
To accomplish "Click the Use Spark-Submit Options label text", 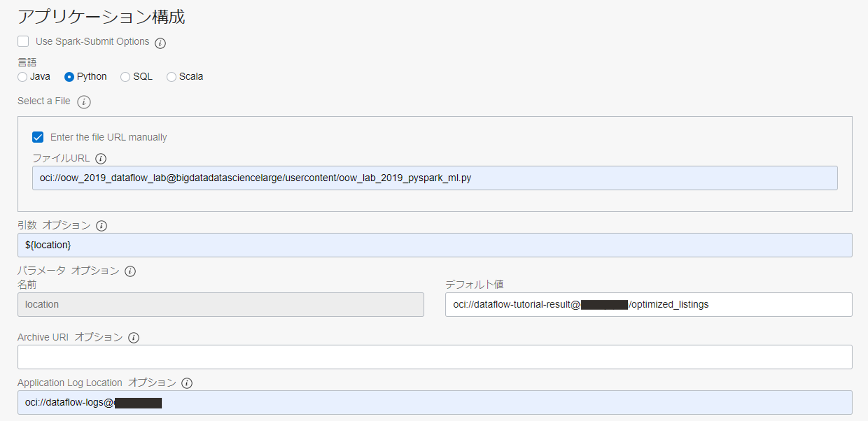I will 92,42.
